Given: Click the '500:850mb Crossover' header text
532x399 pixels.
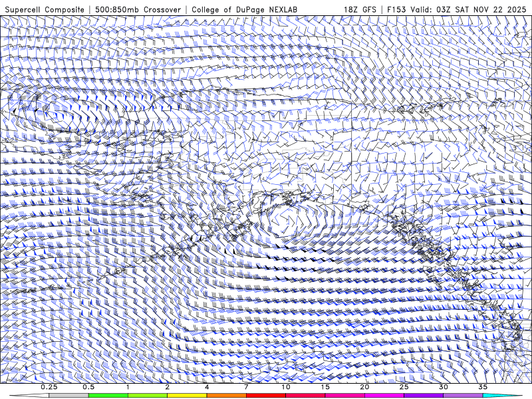Looking at the screenshot, I should point(138,9).
